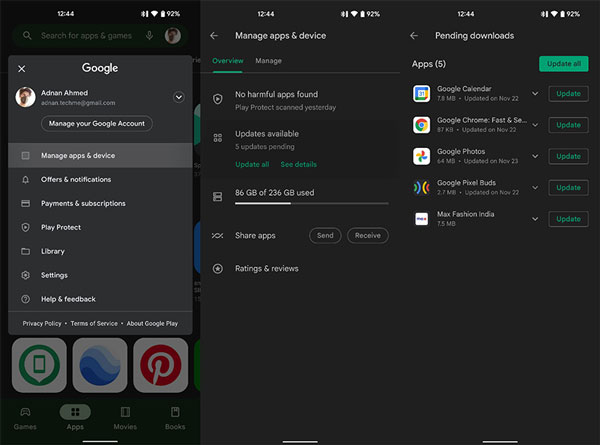Select Manage apps & device menu item

pyautogui.click(x=100, y=155)
